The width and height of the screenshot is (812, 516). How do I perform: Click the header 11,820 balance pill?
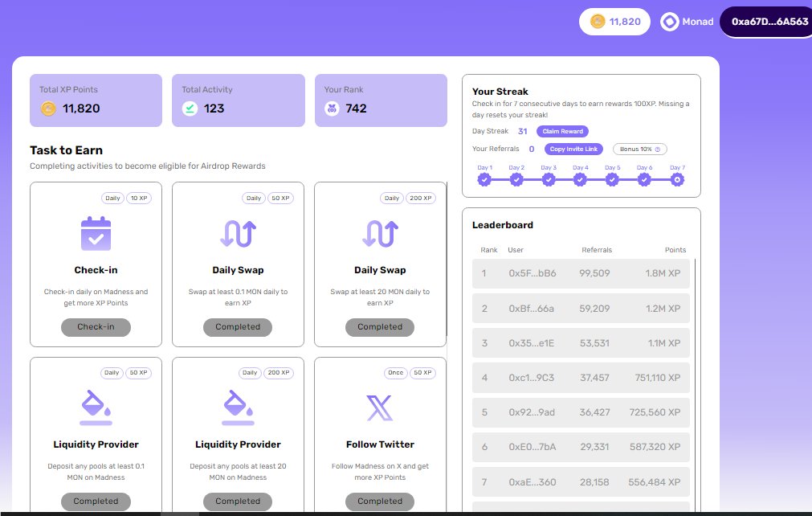pyautogui.click(x=614, y=22)
